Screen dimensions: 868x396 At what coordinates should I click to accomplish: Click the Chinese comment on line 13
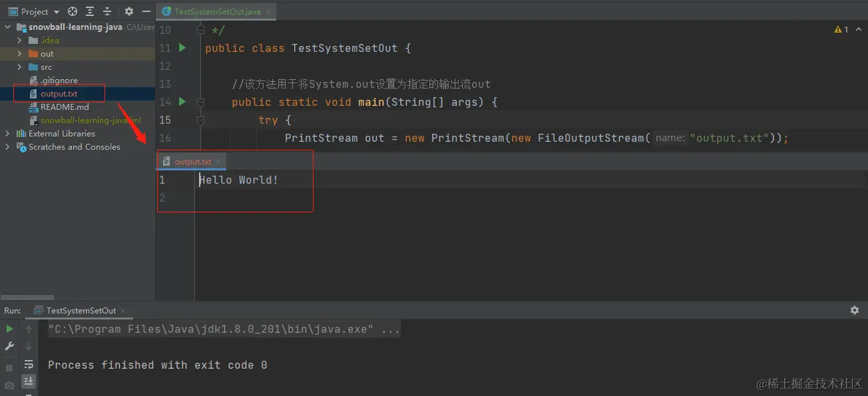[x=361, y=84]
